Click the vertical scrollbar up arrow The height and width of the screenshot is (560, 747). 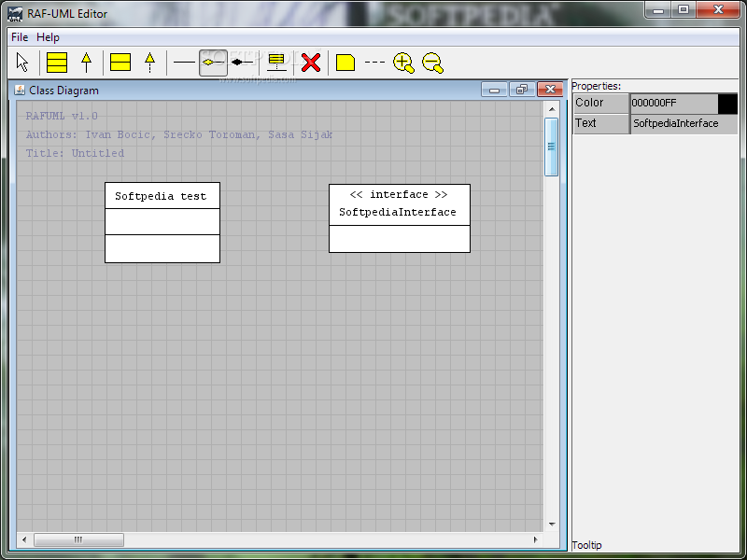(x=552, y=109)
